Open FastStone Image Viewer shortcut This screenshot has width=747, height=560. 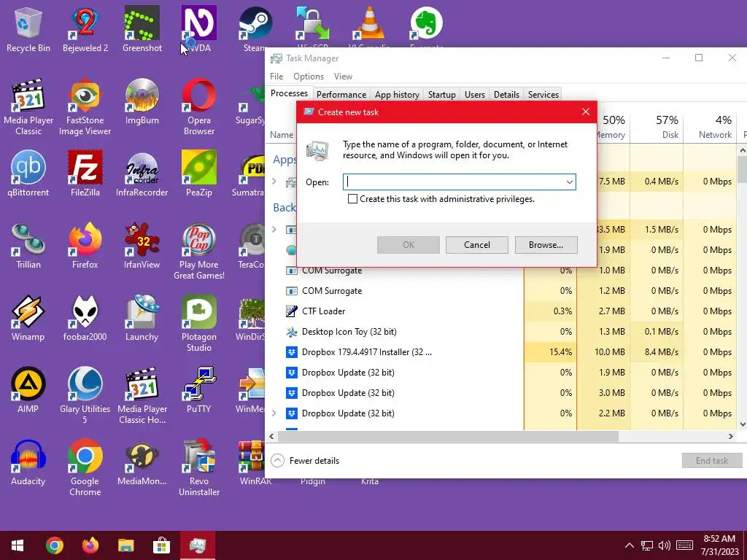[85, 107]
